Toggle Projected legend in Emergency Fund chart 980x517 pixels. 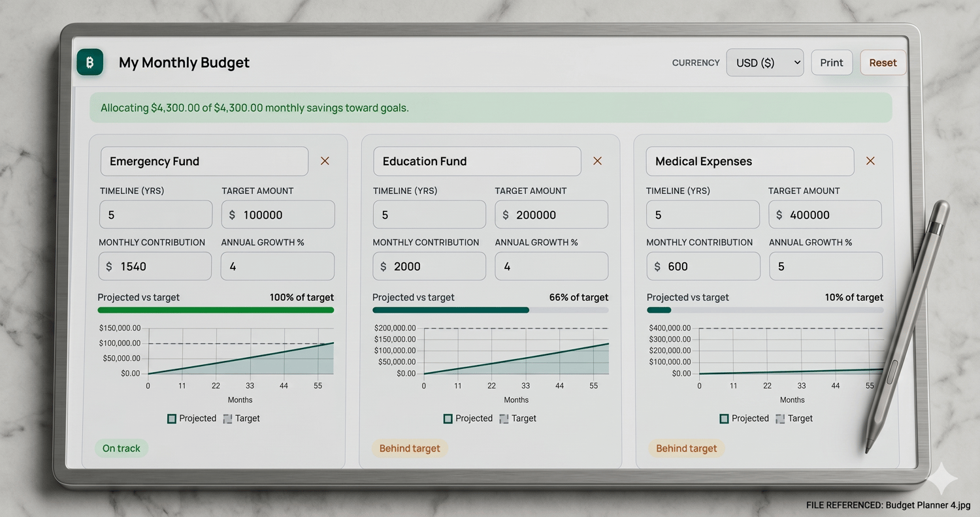tap(191, 418)
